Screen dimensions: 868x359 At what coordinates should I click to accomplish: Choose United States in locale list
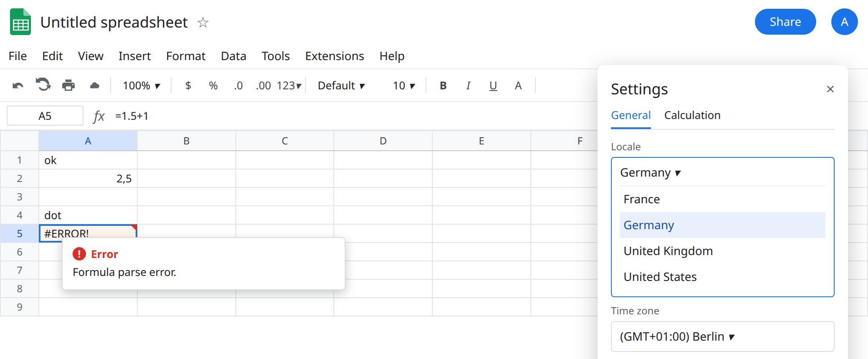(x=722, y=277)
